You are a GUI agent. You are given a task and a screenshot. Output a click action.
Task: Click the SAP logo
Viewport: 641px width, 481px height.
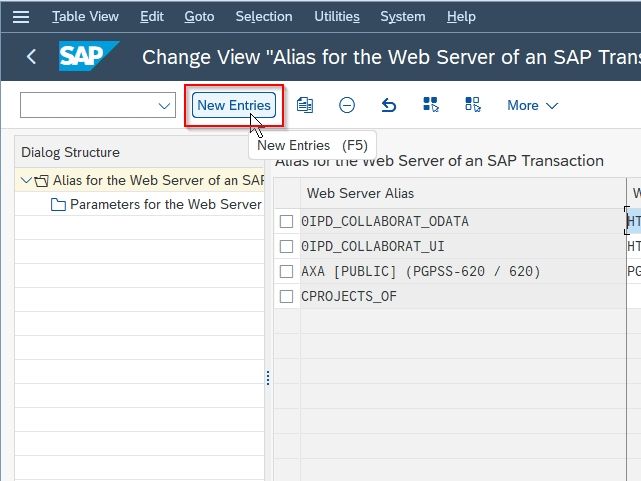[x=89, y=56]
